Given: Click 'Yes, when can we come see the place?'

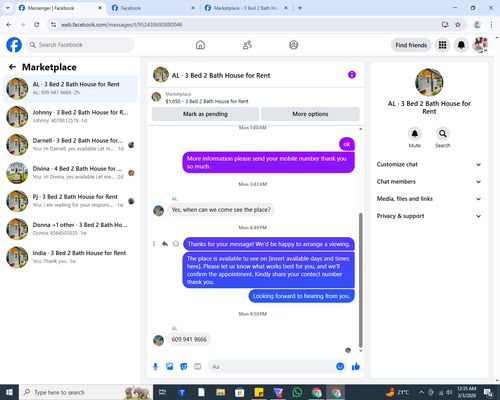Looking at the screenshot, I should point(221,210).
